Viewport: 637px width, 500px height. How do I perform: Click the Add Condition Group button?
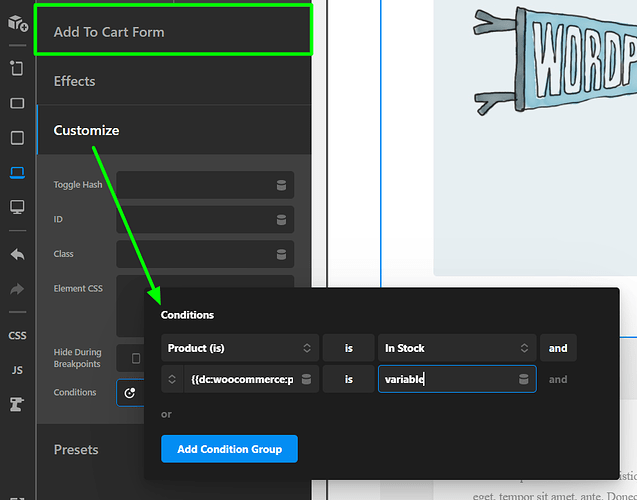(x=230, y=449)
